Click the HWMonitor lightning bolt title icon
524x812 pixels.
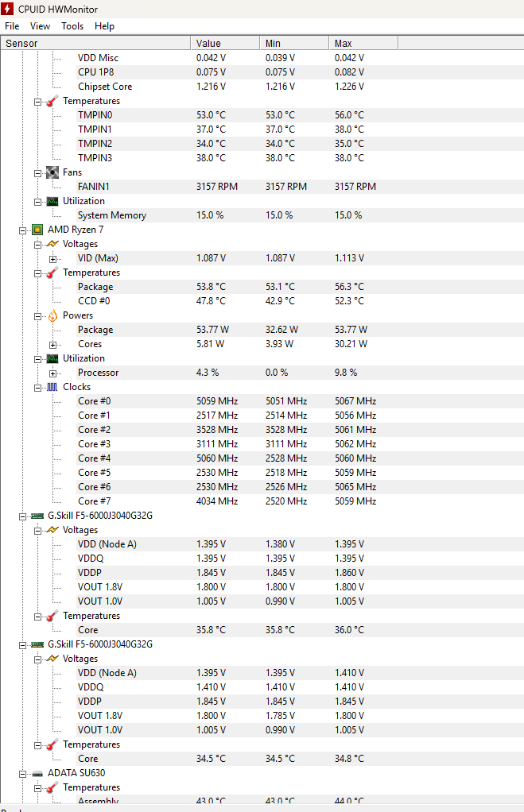click(8, 9)
